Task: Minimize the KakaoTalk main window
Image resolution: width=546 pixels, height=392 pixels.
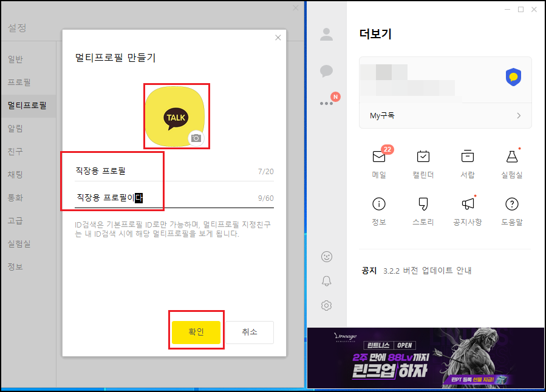Action: point(507,9)
